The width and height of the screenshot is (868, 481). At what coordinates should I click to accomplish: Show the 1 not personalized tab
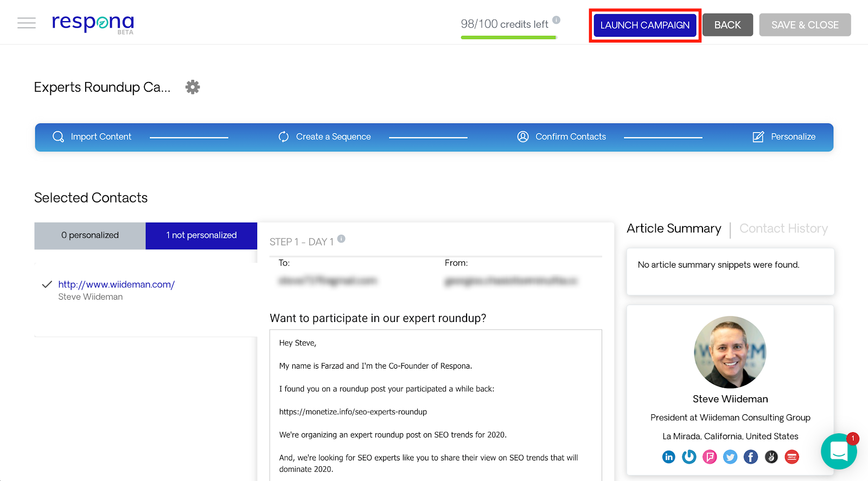[201, 236]
